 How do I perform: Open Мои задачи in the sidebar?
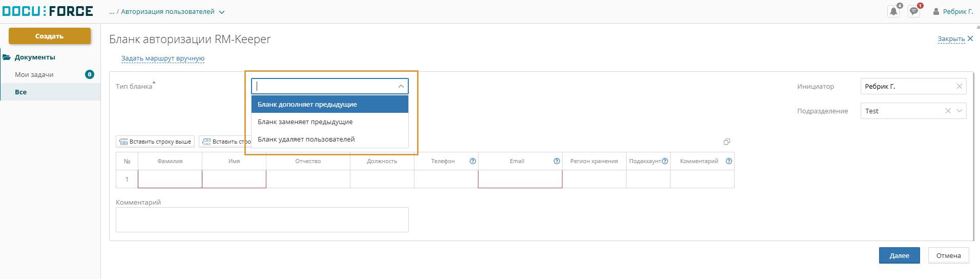coord(34,74)
